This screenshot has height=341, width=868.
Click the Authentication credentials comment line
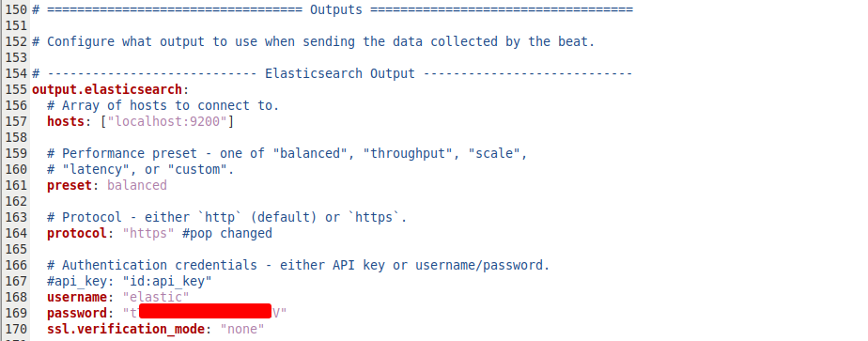(299, 265)
